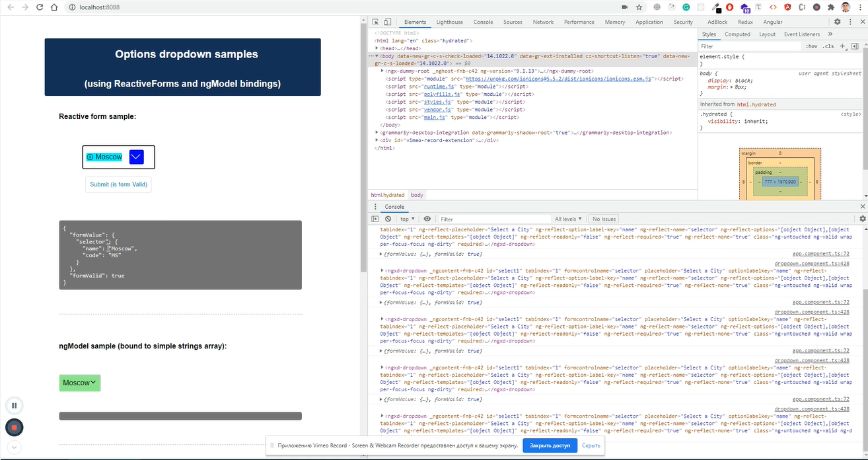
Task: Open the Extensions puzzle-piece menu
Action: (x=831, y=7)
